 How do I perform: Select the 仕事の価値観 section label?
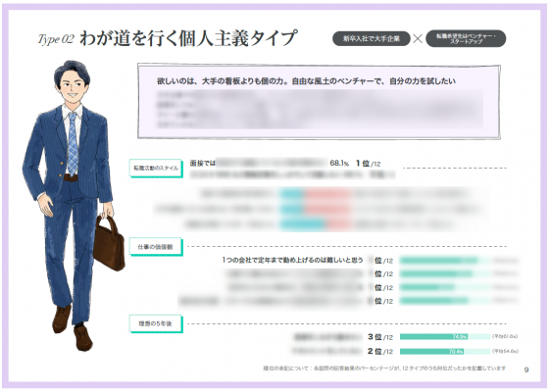click(156, 247)
